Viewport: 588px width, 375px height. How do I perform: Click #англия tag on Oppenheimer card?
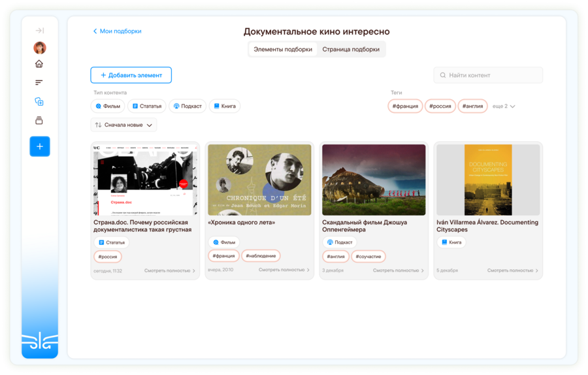[x=336, y=257]
